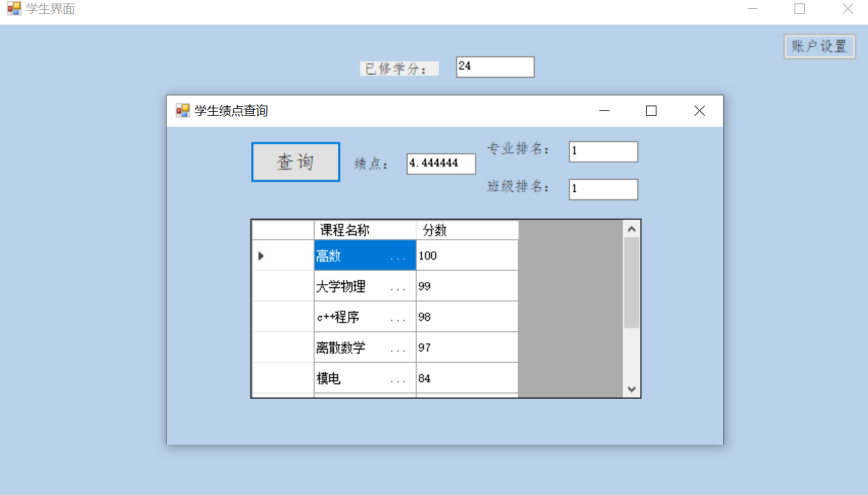Click the 专业排名 label
The width and height of the screenshot is (868, 495).
click(x=518, y=148)
